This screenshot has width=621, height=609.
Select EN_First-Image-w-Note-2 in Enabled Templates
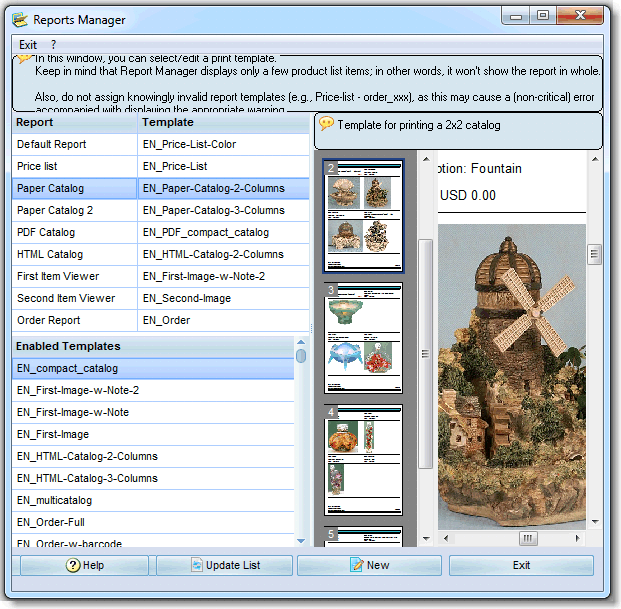tap(153, 390)
